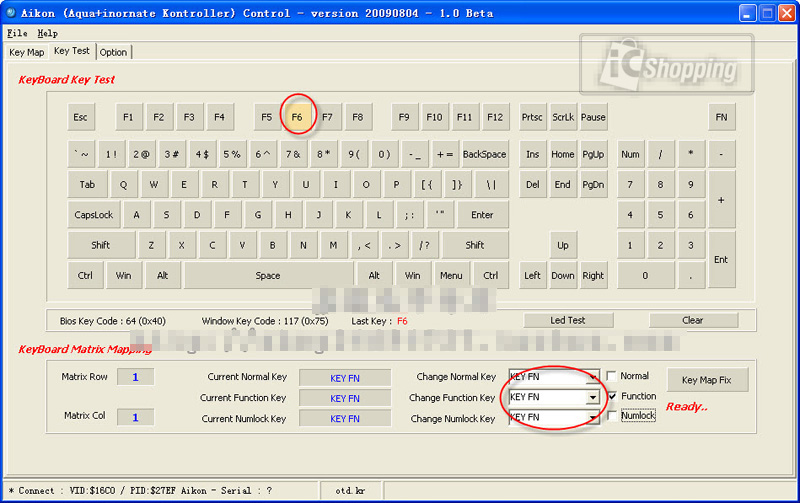Expand the Change Numlock Key dropdown
This screenshot has height=503, width=800.
tap(593, 418)
